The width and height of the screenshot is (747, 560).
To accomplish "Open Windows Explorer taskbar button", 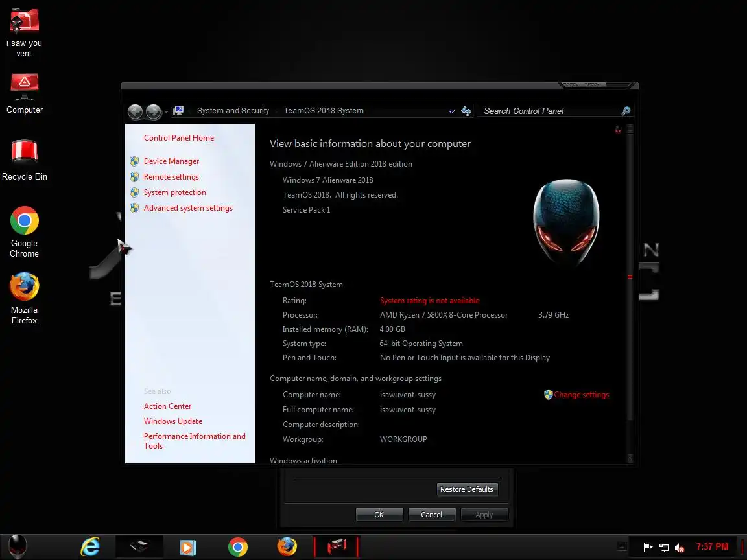I will point(139,546).
